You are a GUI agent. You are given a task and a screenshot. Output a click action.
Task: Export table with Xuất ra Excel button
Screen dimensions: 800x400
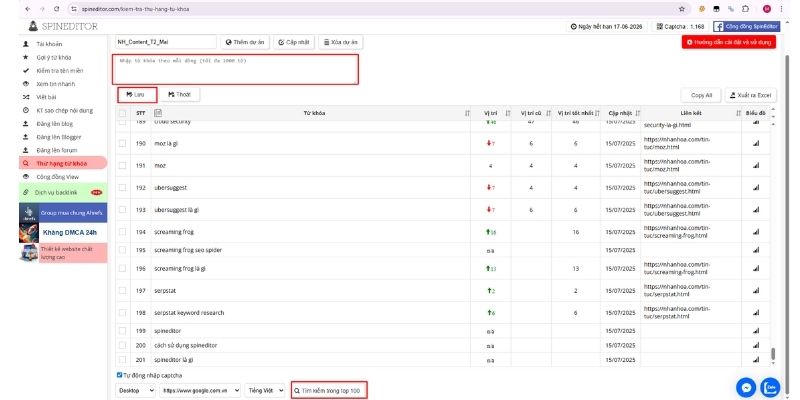coord(751,95)
